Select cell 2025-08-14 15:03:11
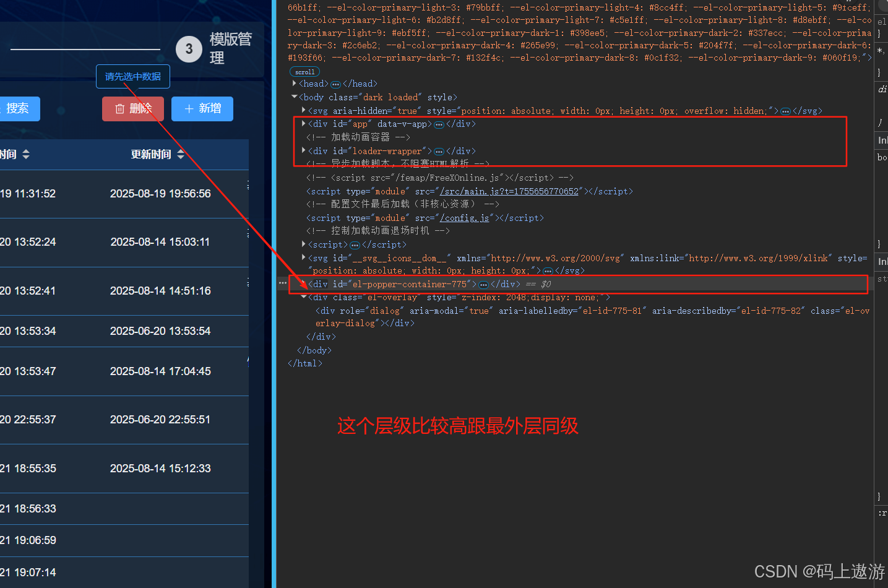This screenshot has width=888, height=588. (x=160, y=242)
